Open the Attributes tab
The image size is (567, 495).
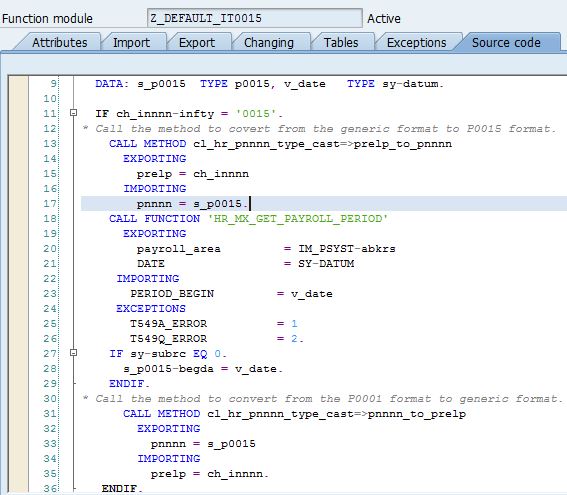[60, 43]
